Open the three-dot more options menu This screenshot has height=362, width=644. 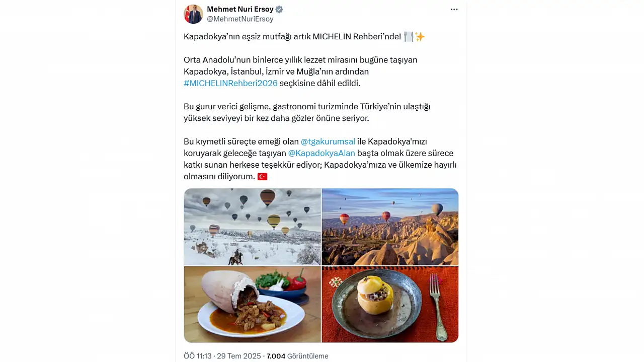point(454,10)
